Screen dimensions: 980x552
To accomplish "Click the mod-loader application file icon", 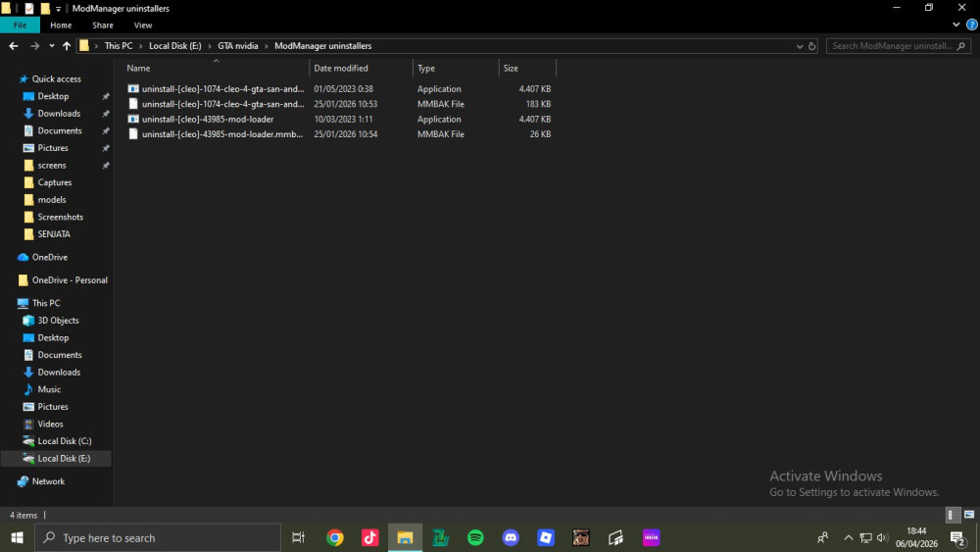I will pos(133,119).
